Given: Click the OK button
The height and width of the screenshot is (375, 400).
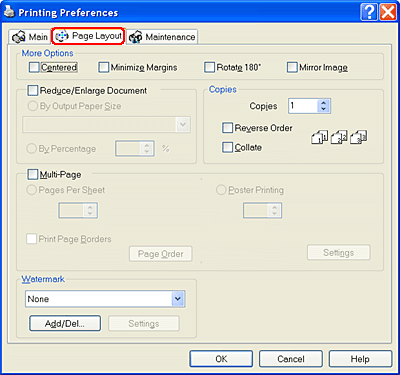Looking at the screenshot, I should 221,359.
